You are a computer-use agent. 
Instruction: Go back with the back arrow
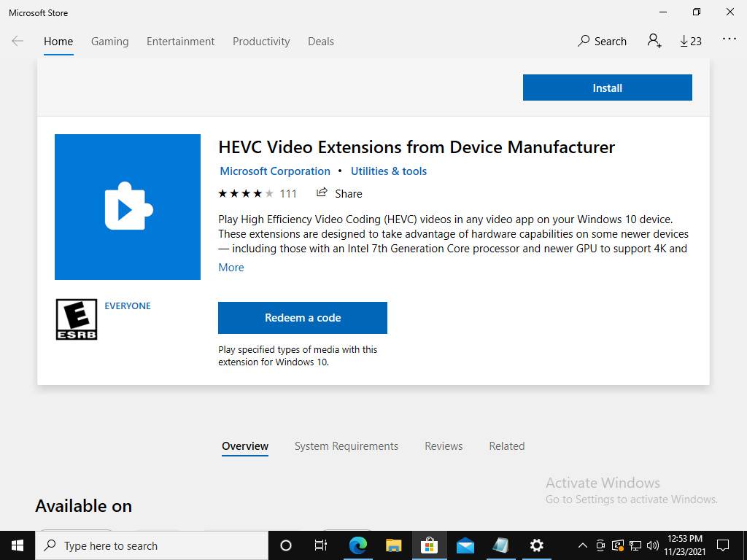tap(18, 41)
